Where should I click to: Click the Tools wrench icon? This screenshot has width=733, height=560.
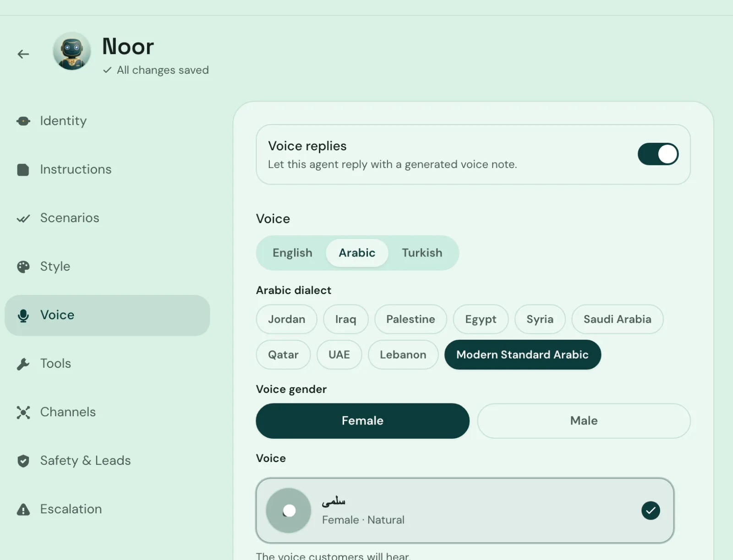[23, 364]
